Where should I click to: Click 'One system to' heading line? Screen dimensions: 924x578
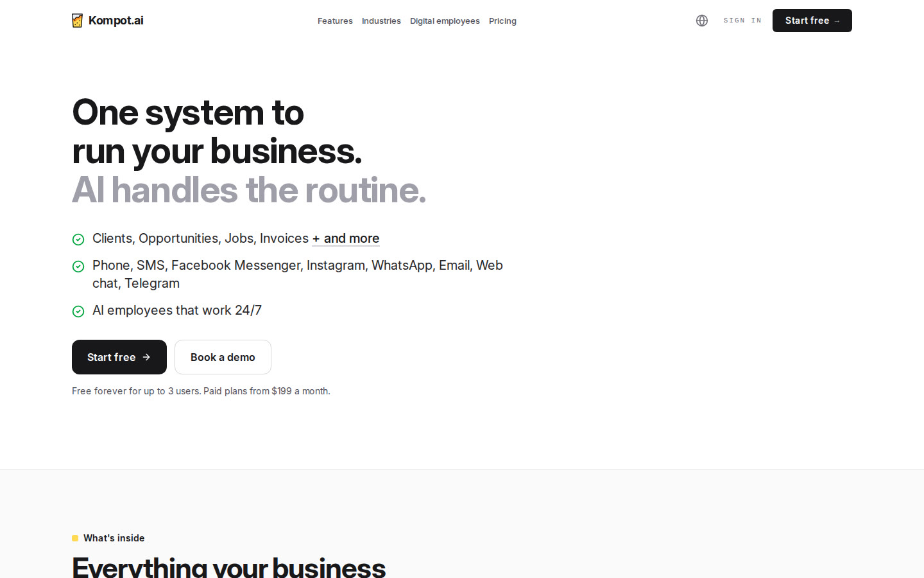coord(188,112)
